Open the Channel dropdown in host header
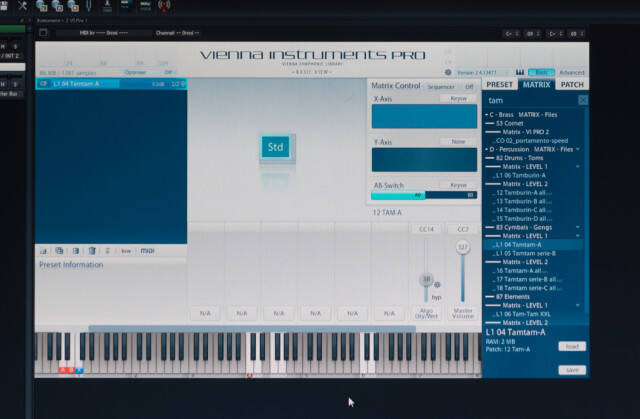This screenshot has height=419, width=640. pos(178,33)
